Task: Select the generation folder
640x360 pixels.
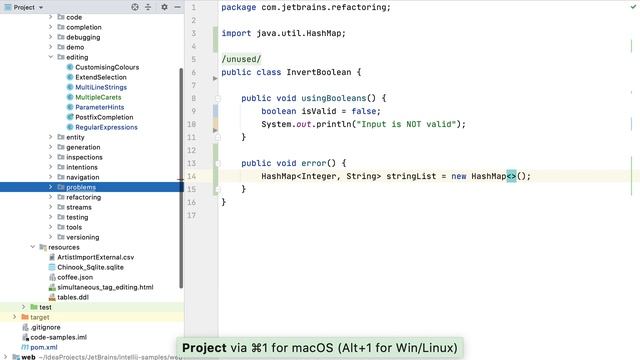Action: pos(83,147)
